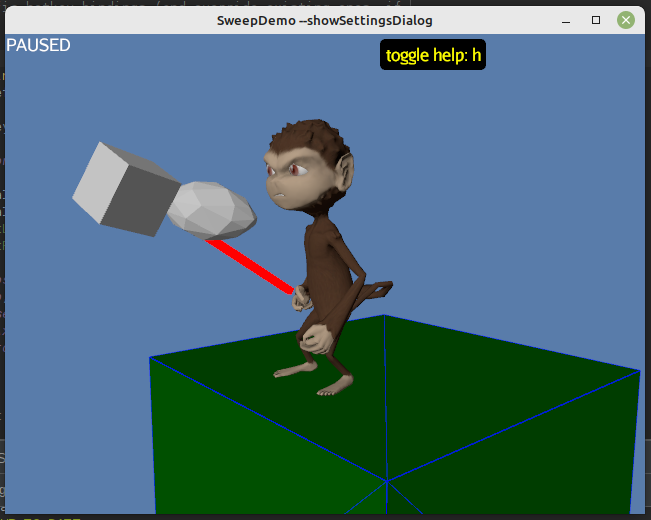
Task: Close the SweepDemo window
Action: [x=626, y=20]
